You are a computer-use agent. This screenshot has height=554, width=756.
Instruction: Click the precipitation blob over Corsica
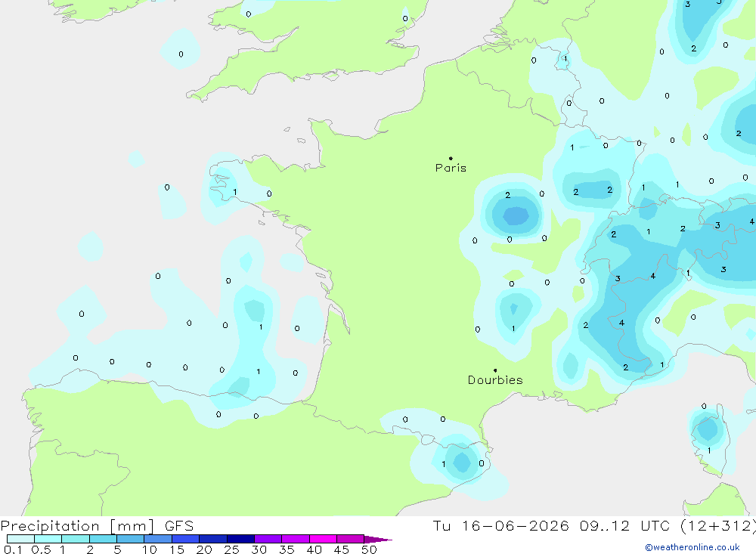[x=708, y=429]
